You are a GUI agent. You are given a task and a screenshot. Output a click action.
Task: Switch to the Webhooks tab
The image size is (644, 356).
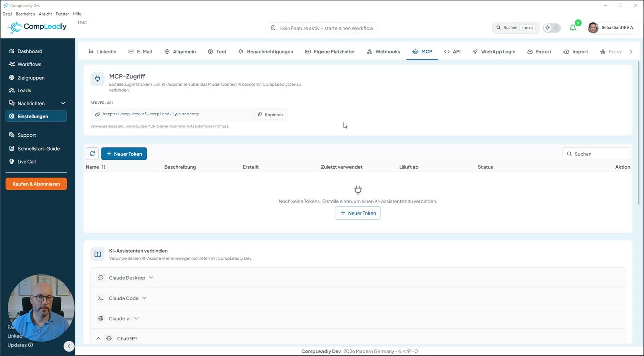383,51
